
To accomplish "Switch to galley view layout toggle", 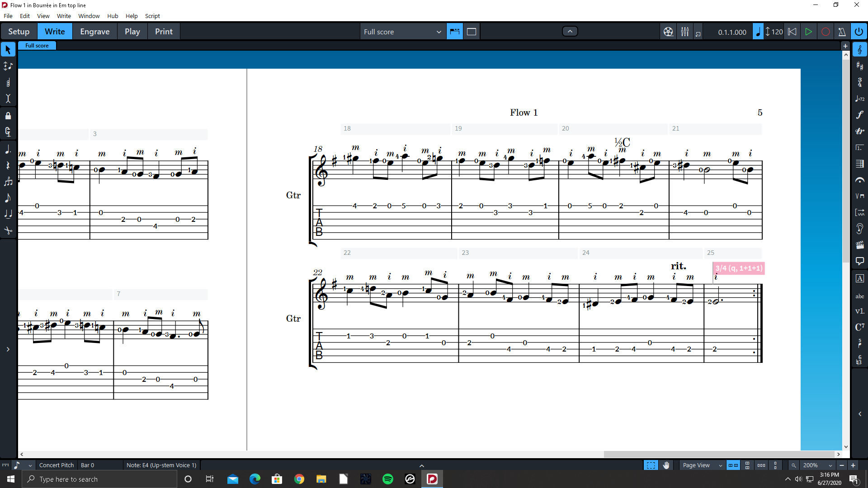I will [472, 32].
